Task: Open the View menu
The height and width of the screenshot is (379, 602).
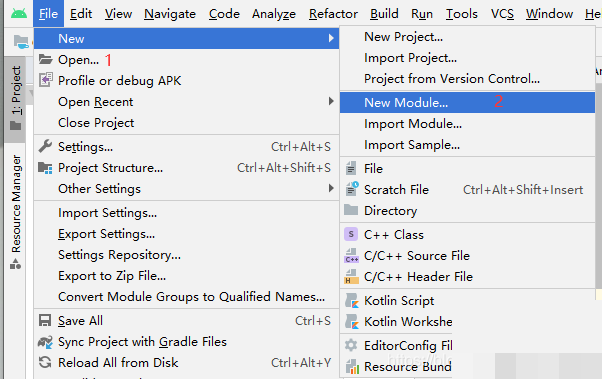Action: click(118, 14)
